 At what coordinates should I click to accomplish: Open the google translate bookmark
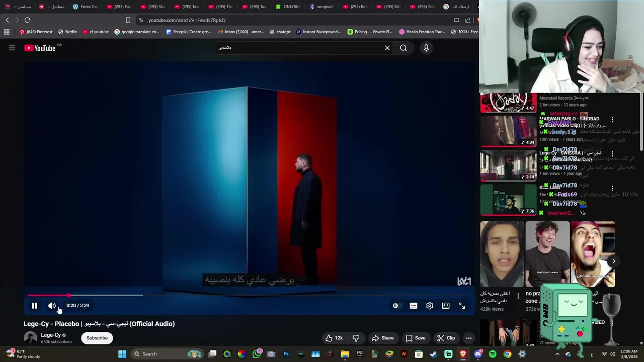[x=137, y=32]
